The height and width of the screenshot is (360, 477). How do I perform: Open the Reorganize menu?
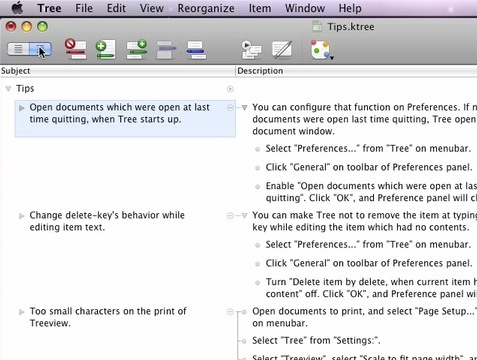[206, 8]
